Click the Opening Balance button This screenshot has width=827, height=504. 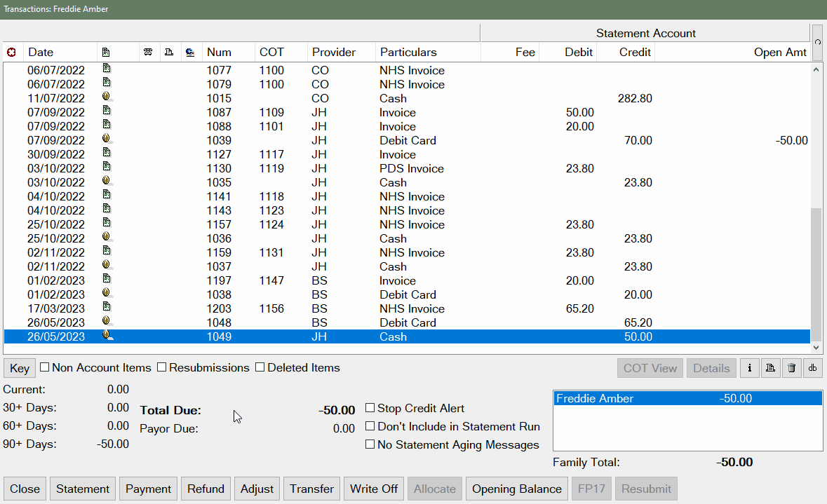coord(517,489)
